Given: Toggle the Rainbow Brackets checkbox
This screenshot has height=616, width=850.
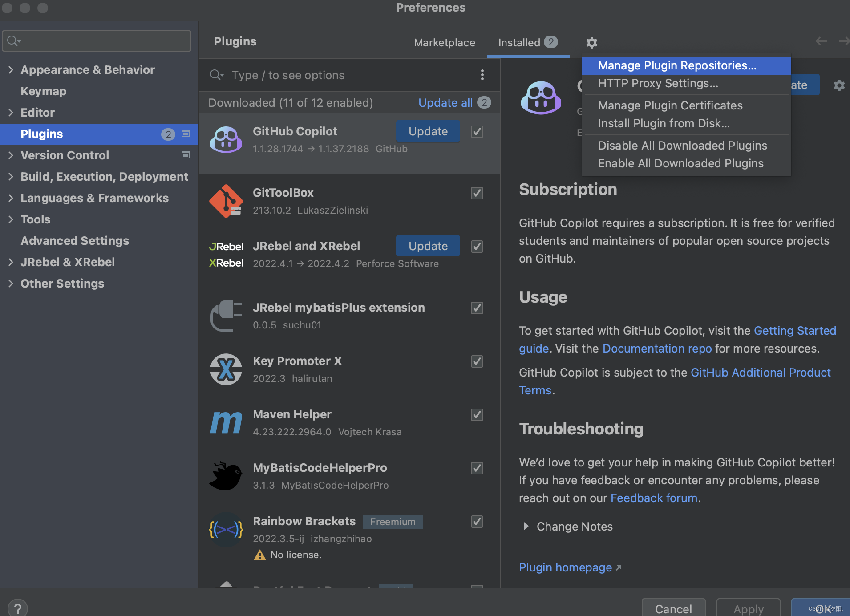Looking at the screenshot, I should click(477, 521).
